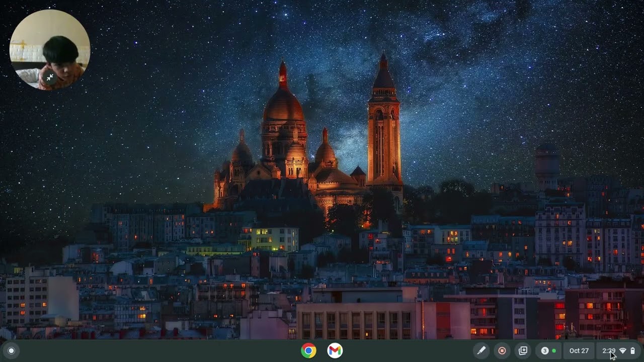Open the ChromeOS launcher button
The width and height of the screenshot is (644, 362).
click(x=11, y=350)
